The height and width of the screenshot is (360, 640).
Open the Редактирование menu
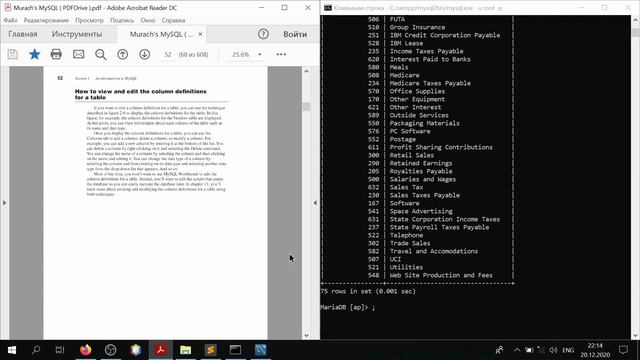46,20
